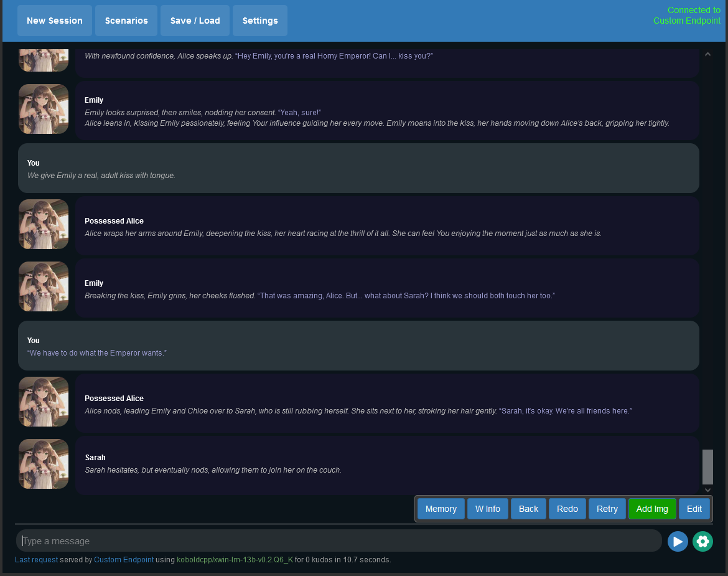
Task: Click the green gear icon beside send
Action: pyautogui.click(x=702, y=541)
